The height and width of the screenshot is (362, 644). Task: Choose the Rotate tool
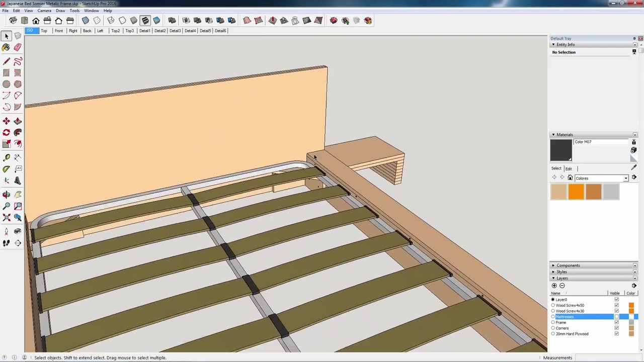pyautogui.click(x=7, y=133)
